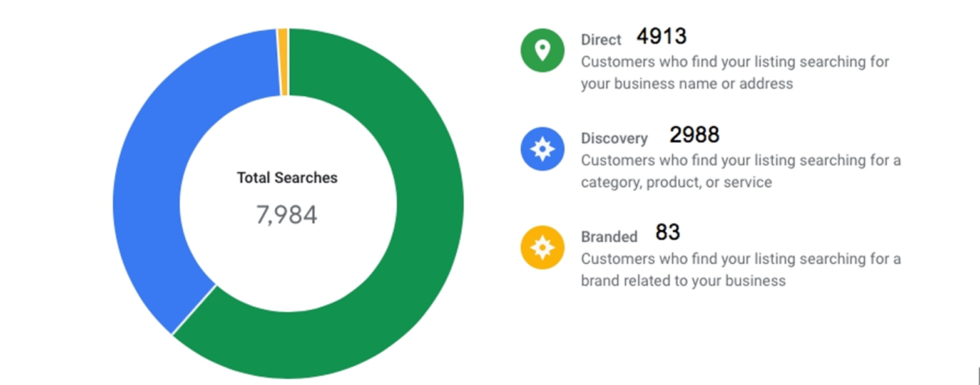
Task: Click the blue Discovery compass icon
Action: pos(542,149)
